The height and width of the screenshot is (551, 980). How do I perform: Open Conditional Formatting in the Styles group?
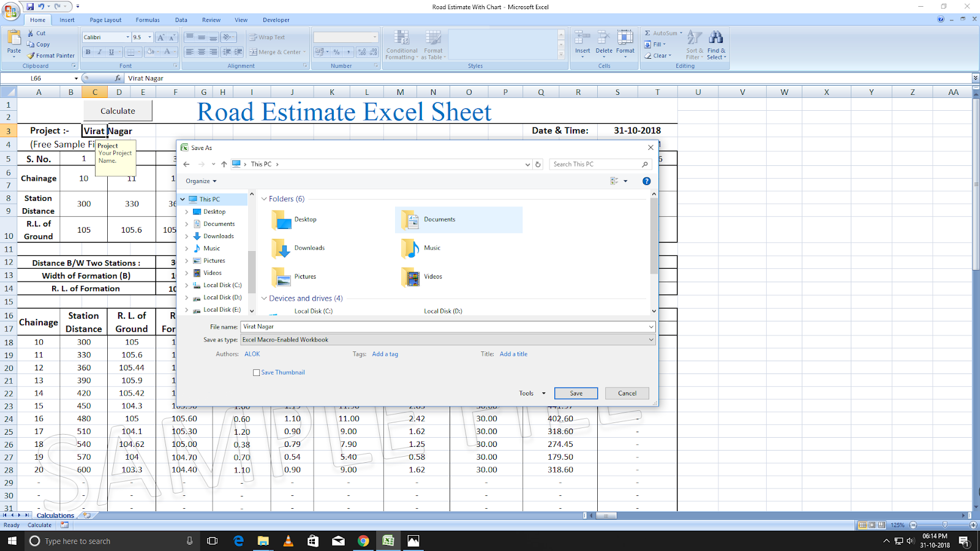pyautogui.click(x=402, y=44)
